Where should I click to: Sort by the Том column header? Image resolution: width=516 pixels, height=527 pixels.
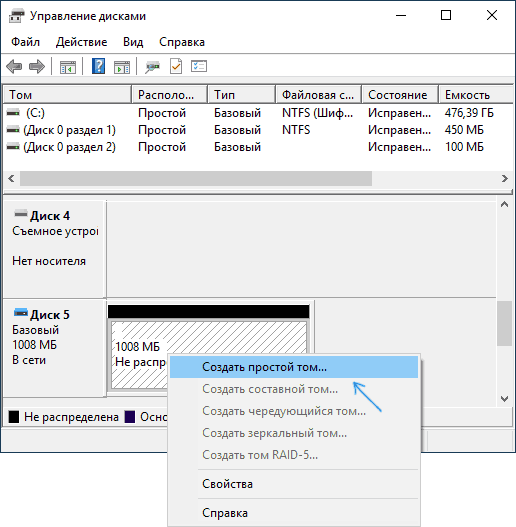click(67, 95)
